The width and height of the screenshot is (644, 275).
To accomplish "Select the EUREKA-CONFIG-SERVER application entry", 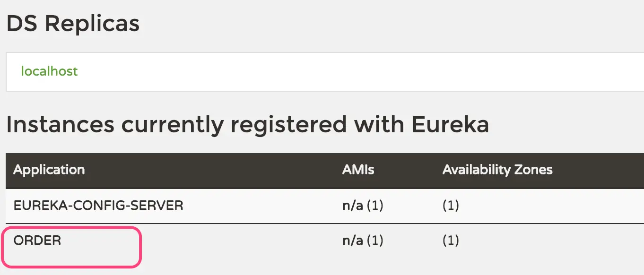I will (98, 206).
